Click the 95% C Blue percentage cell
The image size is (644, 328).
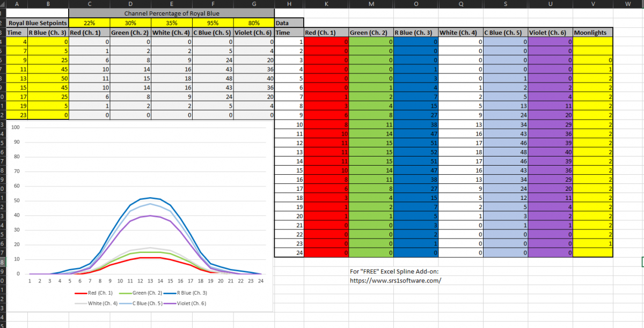tap(213, 23)
